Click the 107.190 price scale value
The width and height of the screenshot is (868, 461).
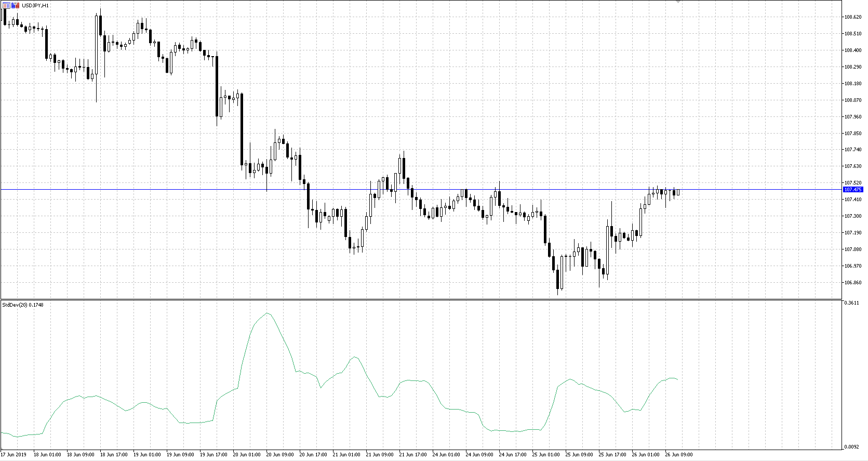point(853,233)
